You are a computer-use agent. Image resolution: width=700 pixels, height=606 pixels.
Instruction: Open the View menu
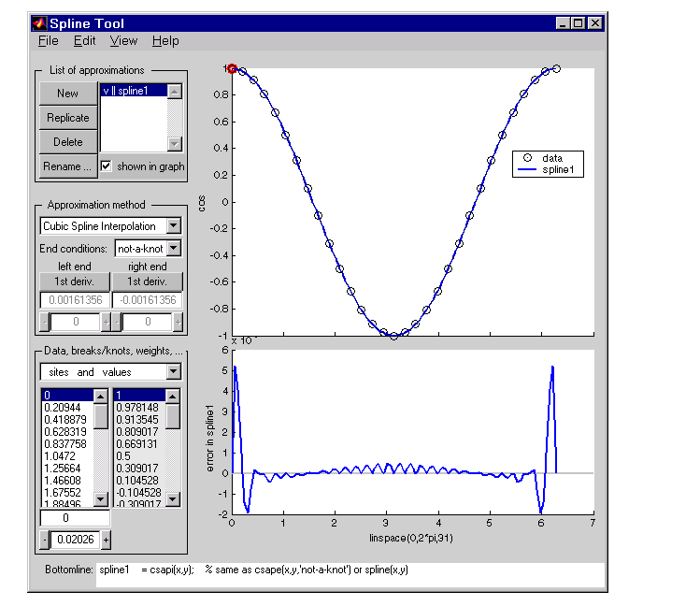coord(123,41)
